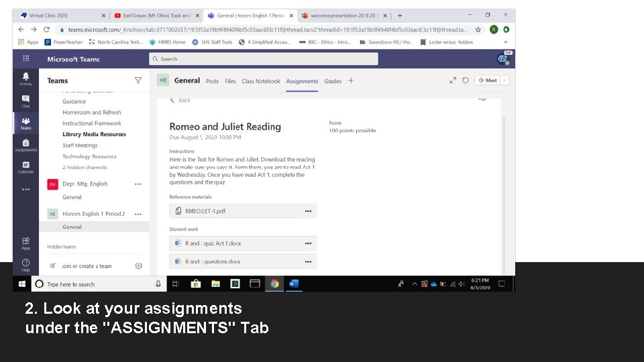Select Staff Meetings channel
The height and width of the screenshot is (362, 644).
(x=80, y=145)
